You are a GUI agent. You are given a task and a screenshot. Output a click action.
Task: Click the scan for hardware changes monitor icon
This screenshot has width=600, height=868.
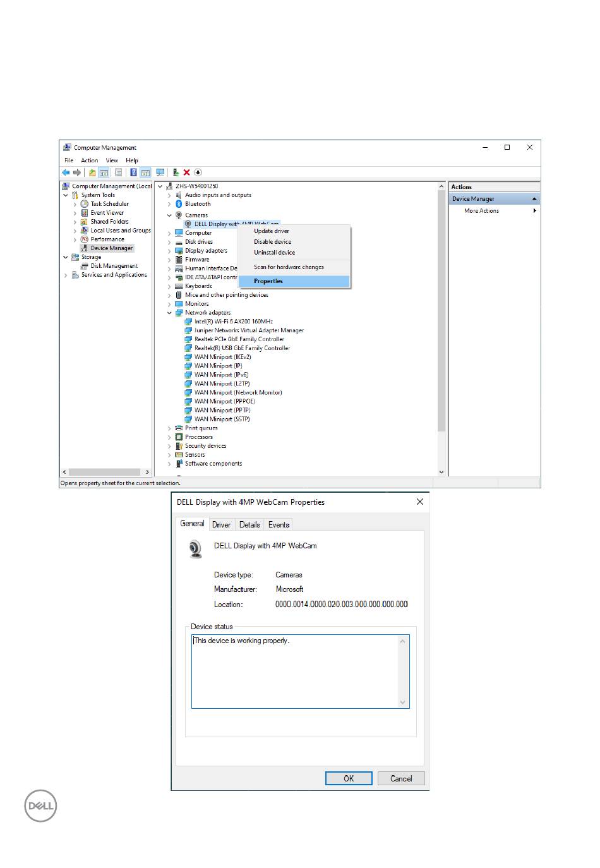pyautogui.click(x=160, y=172)
